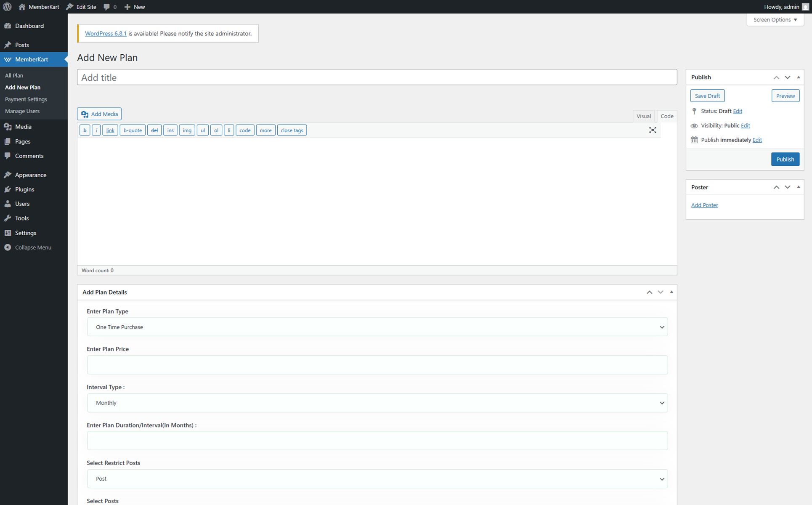812x505 pixels.
Task: Open the Interval Type dropdown
Action: tap(377, 403)
